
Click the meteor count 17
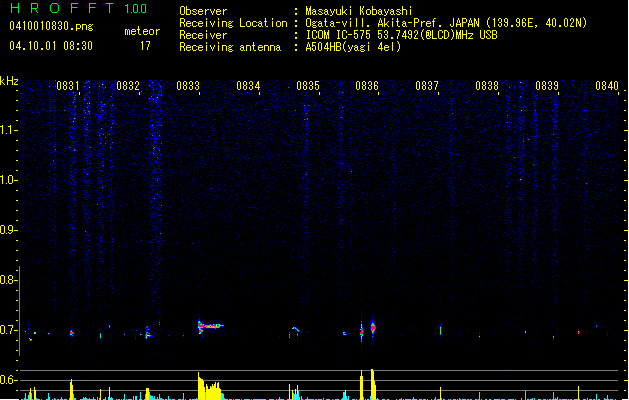(x=145, y=46)
